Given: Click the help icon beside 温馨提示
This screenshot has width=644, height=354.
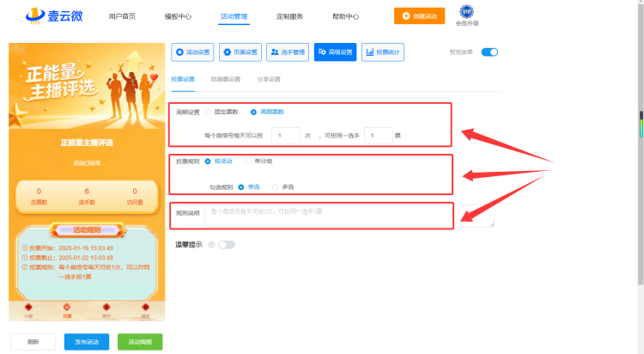Looking at the screenshot, I should tap(211, 245).
